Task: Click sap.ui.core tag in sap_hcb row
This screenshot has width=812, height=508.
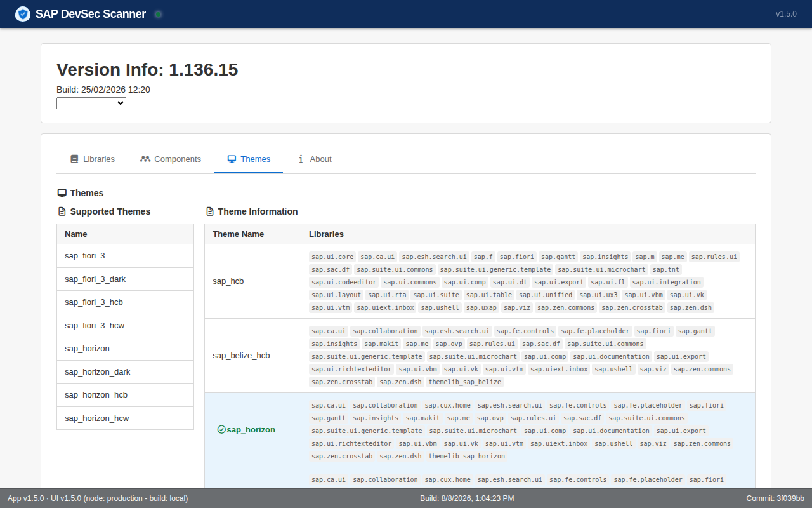Action: coord(332,257)
